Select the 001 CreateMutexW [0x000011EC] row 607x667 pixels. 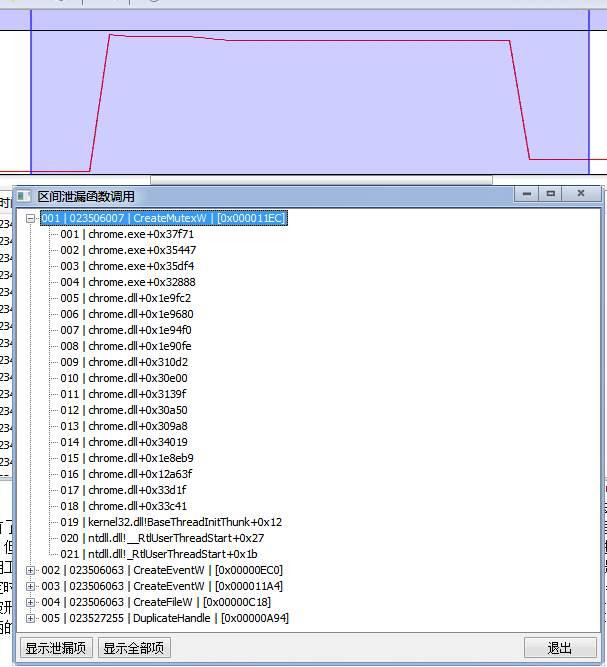[x=164, y=218]
